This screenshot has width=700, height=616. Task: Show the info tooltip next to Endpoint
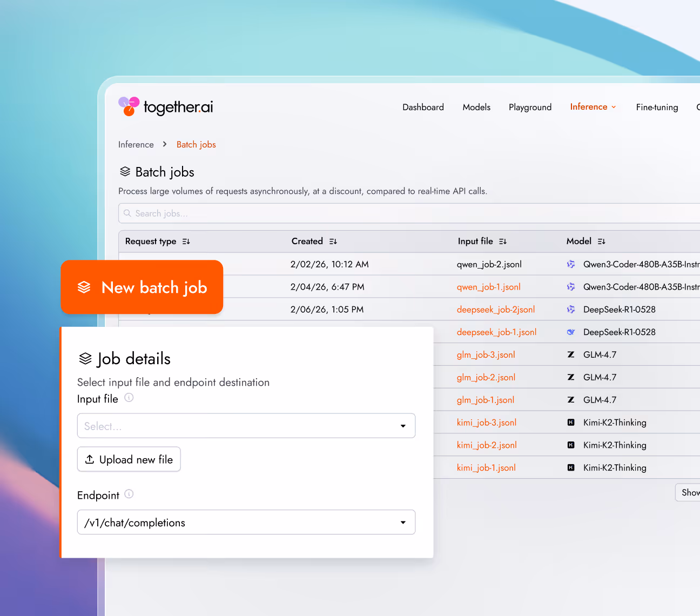pos(129,494)
